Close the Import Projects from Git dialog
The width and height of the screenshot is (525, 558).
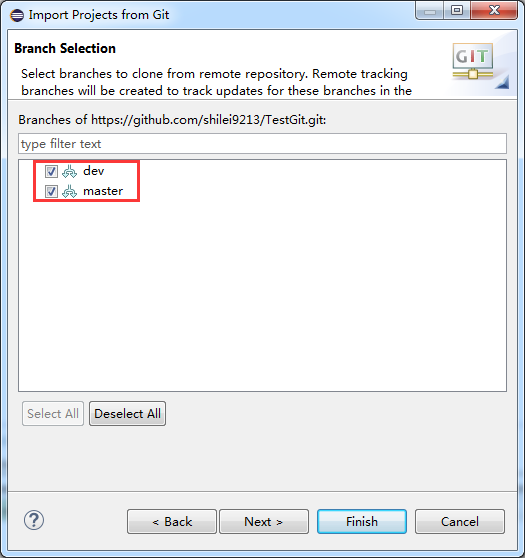[494, 11]
